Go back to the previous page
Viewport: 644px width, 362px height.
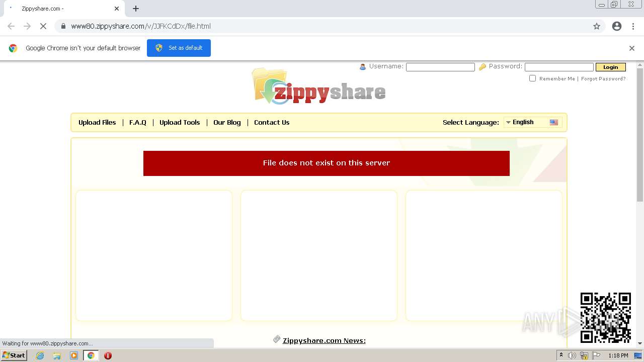point(11,26)
